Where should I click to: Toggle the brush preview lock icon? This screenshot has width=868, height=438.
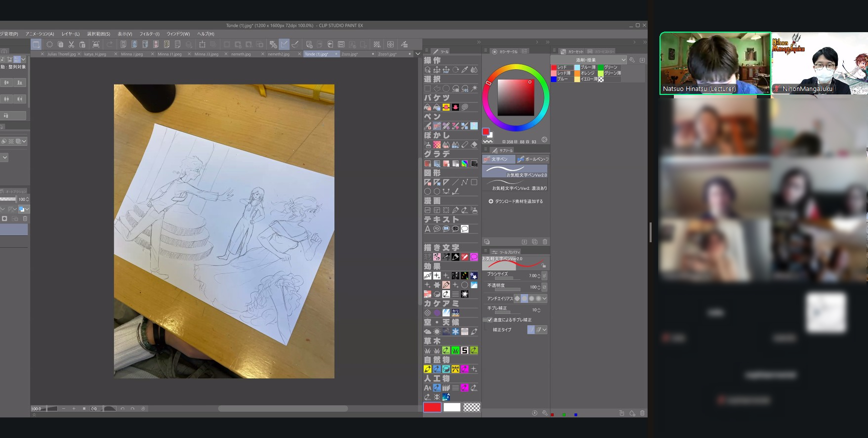tap(543, 266)
